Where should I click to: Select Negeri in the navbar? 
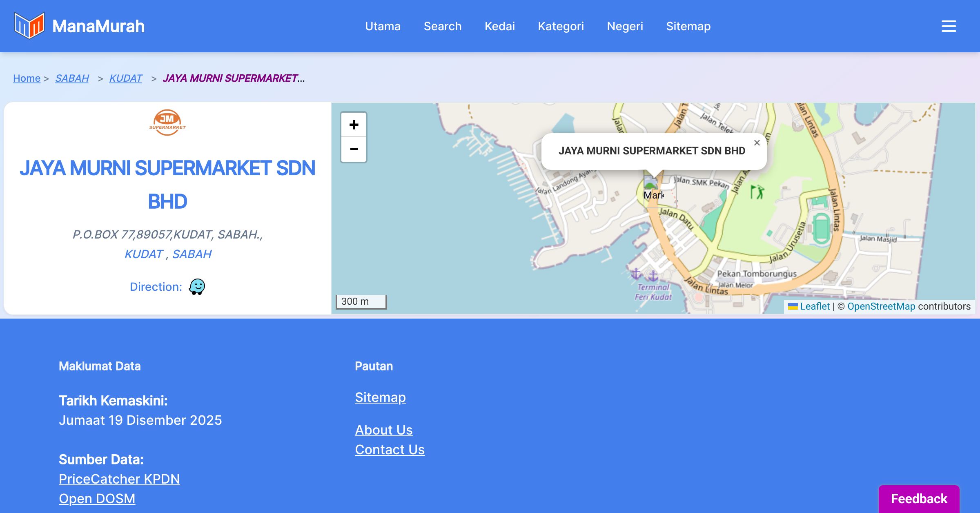(x=625, y=26)
